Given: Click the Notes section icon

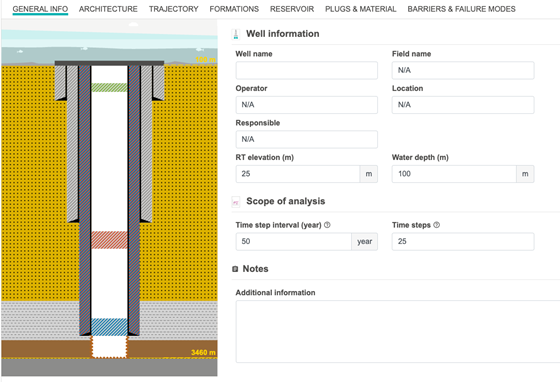Looking at the screenshot, I should pyautogui.click(x=235, y=269).
